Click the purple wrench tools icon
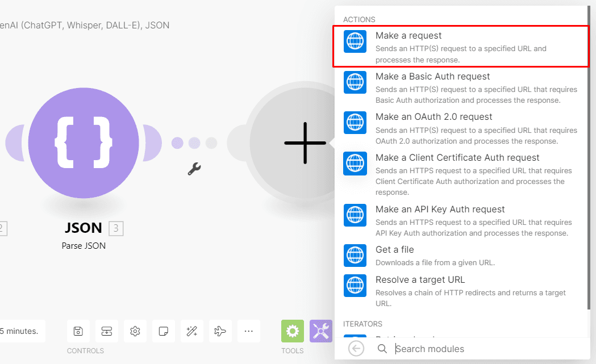The image size is (596, 364). (x=321, y=331)
